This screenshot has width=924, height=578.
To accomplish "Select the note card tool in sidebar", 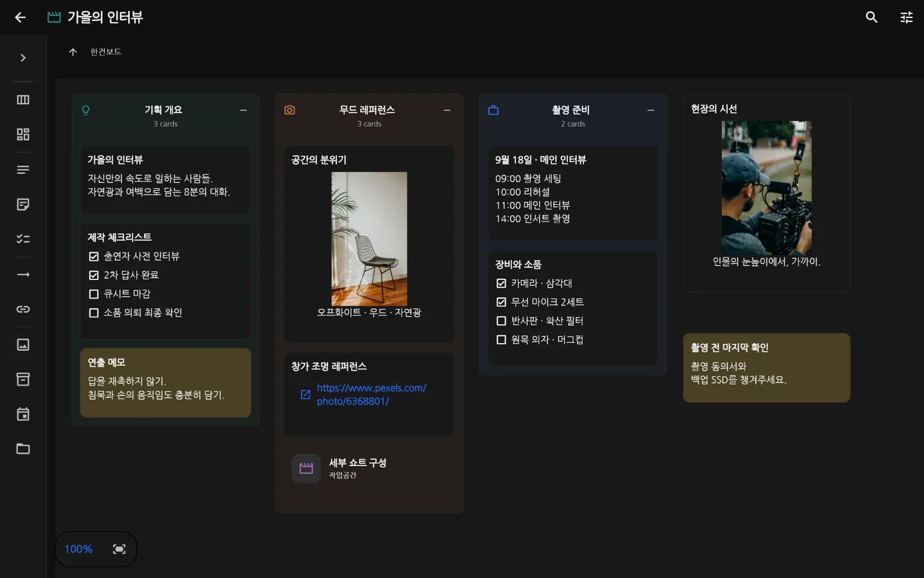I will click(23, 204).
